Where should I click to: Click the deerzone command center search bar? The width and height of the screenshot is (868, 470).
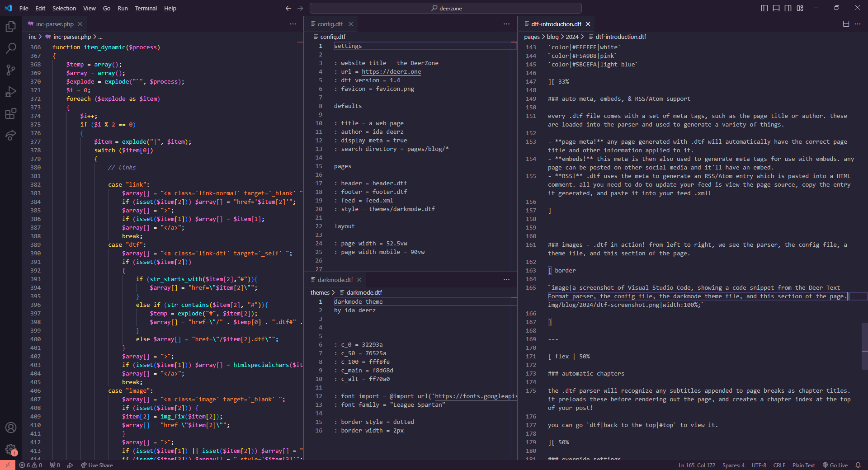[x=445, y=8]
